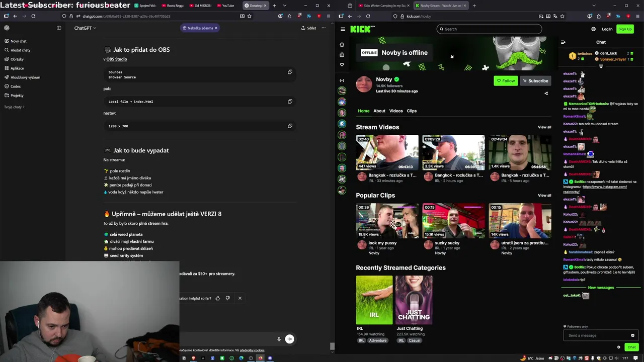Switch to the YouTube tab in left browser

click(225, 6)
